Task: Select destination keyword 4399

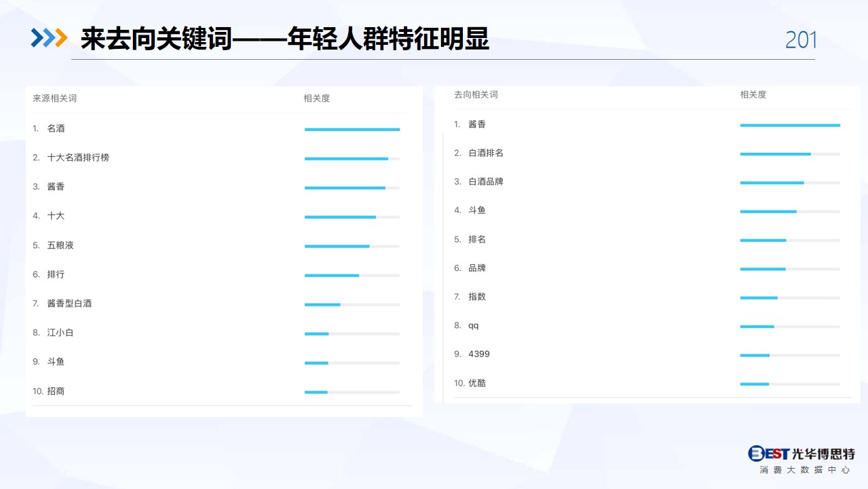Action: point(479,354)
